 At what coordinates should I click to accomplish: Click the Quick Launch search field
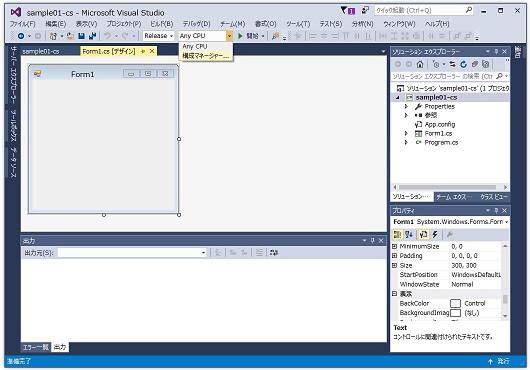419,10
